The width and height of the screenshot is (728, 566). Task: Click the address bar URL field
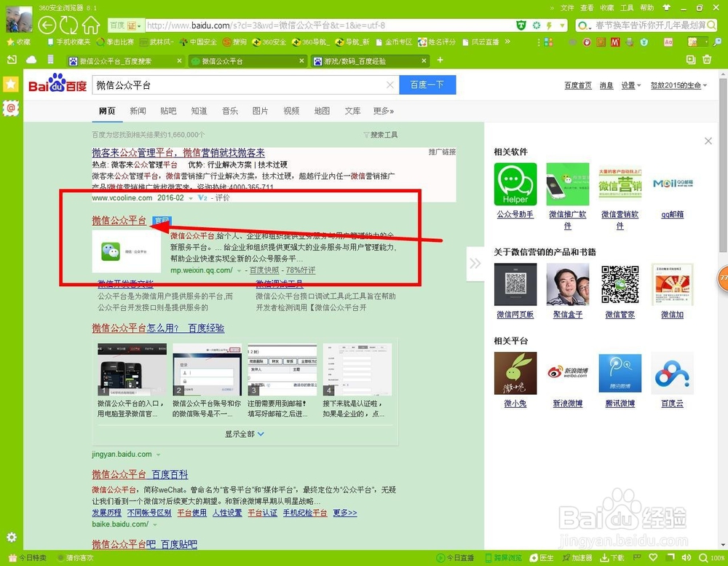point(330,25)
